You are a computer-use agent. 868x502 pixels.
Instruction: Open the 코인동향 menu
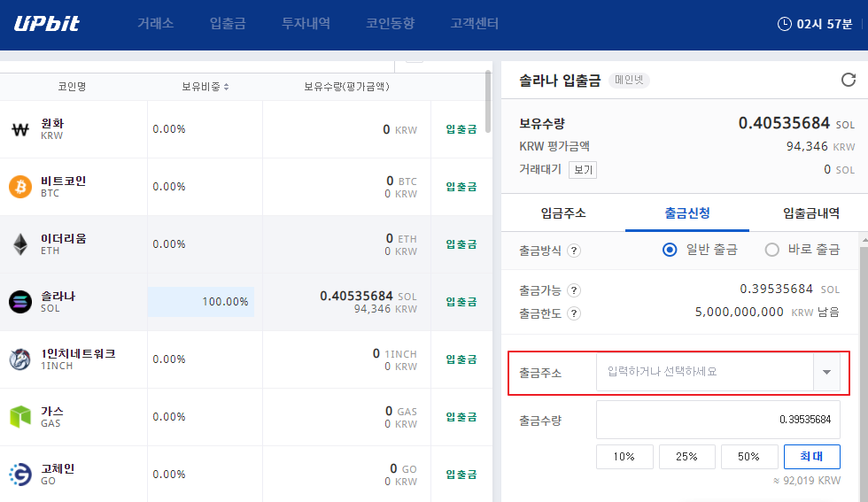[391, 23]
